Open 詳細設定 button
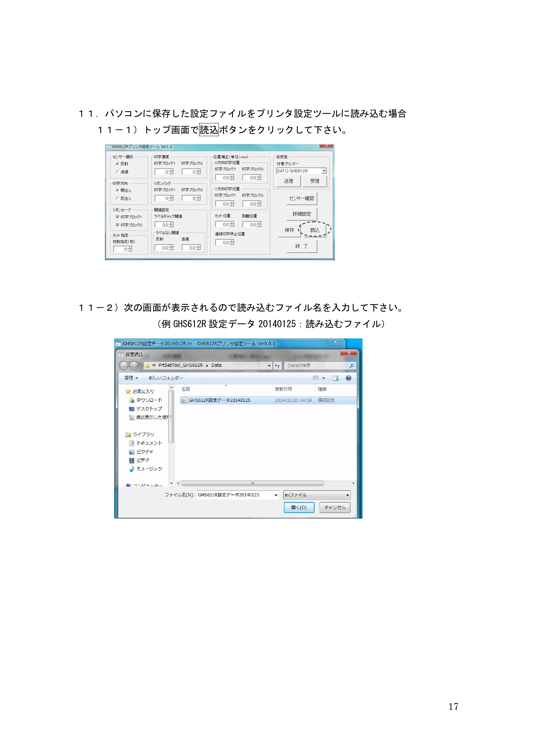 (x=301, y=214)
